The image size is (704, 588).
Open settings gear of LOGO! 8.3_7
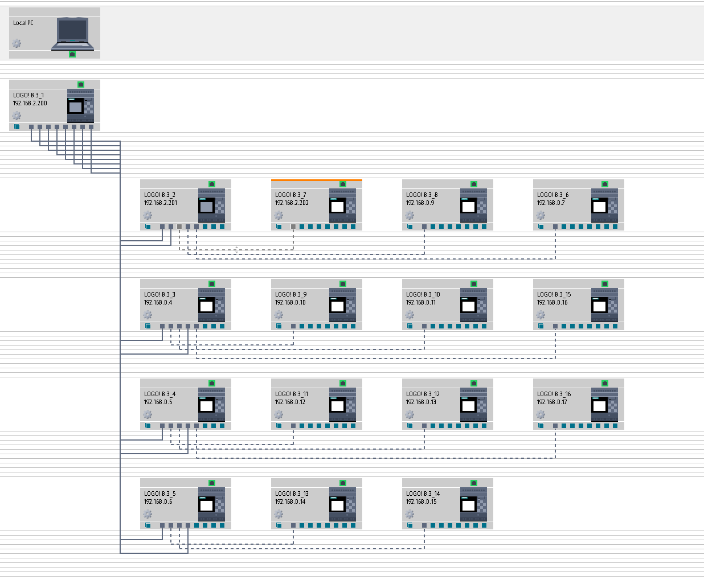pos(279,216)
